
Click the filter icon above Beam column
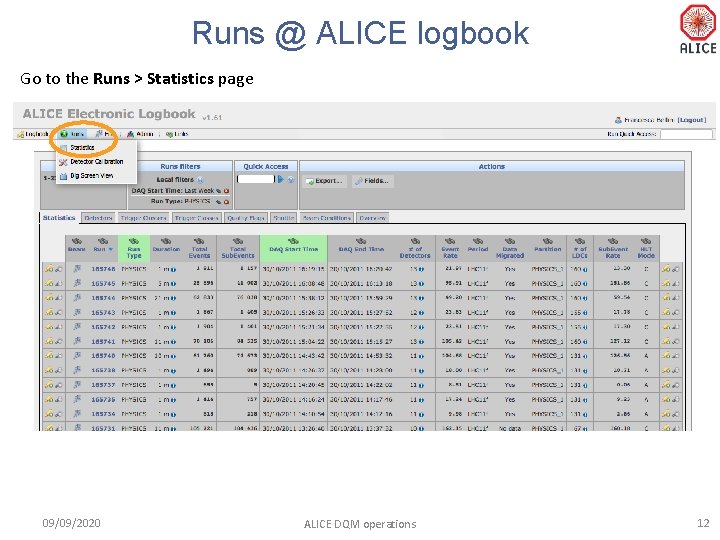77,241
